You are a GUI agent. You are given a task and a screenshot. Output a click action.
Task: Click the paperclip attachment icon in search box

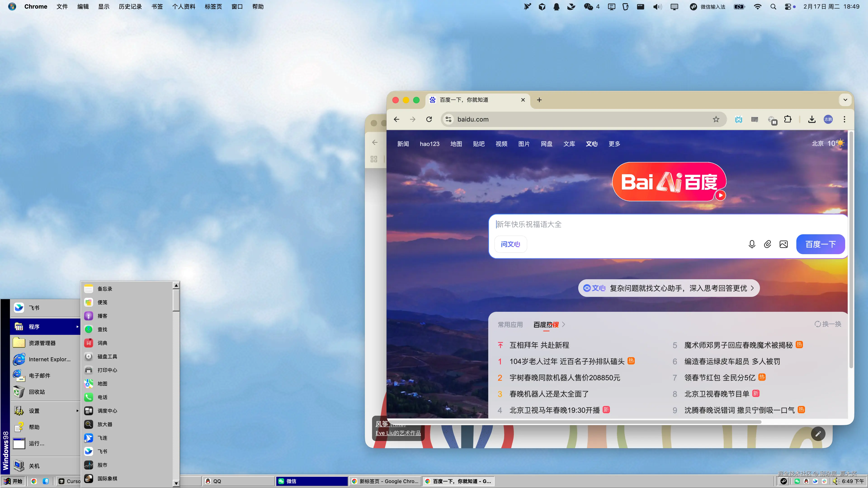coord(767,244)
